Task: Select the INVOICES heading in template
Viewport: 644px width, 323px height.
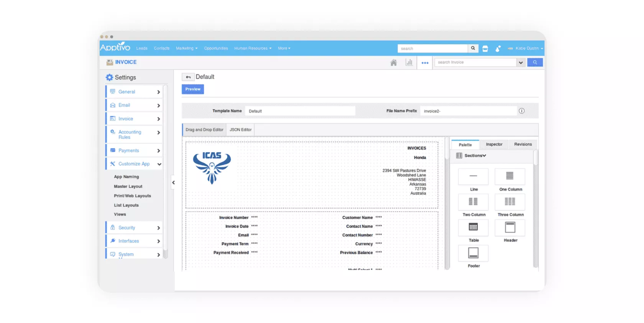Action: [x=417, y=148]
